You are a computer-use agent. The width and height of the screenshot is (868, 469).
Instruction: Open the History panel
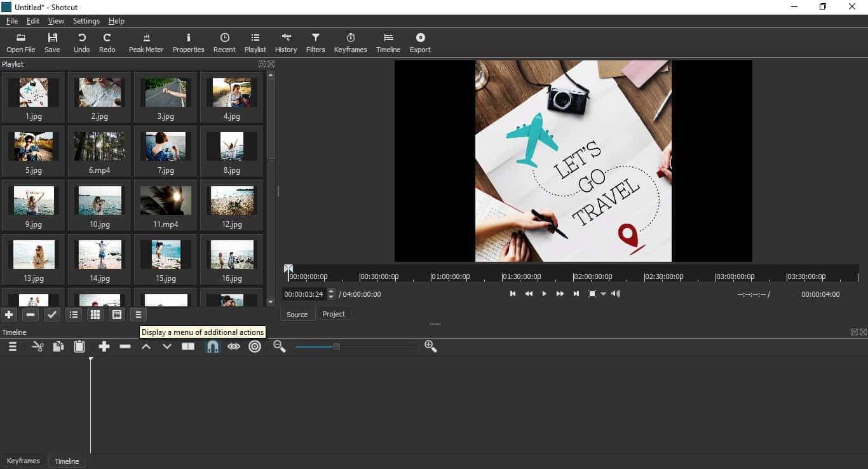click(285, 42)
